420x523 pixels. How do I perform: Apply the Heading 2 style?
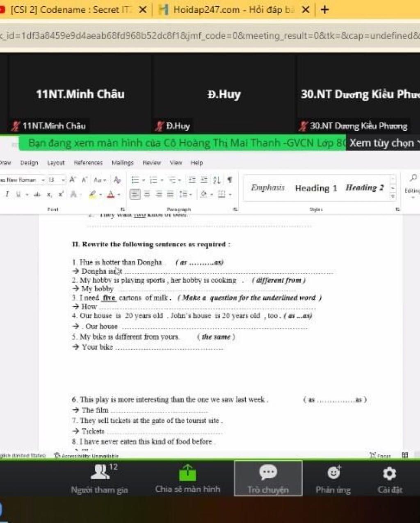point(365,188)
